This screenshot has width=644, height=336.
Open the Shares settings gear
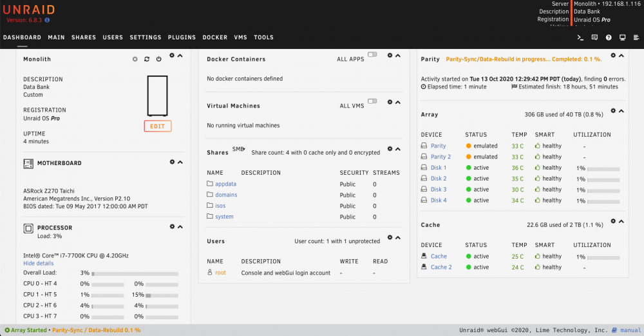tap(390, 149)
